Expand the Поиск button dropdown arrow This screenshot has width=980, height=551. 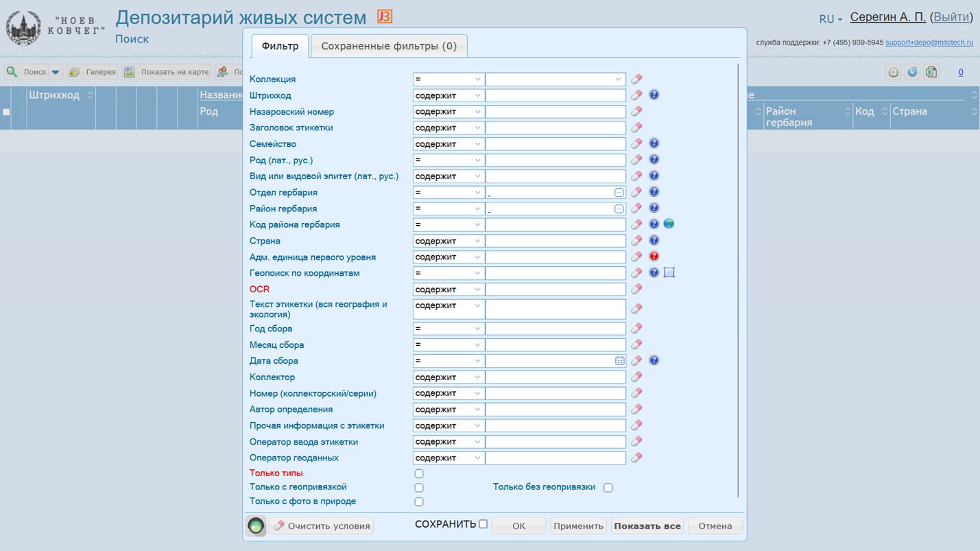[x=56, y=72]
